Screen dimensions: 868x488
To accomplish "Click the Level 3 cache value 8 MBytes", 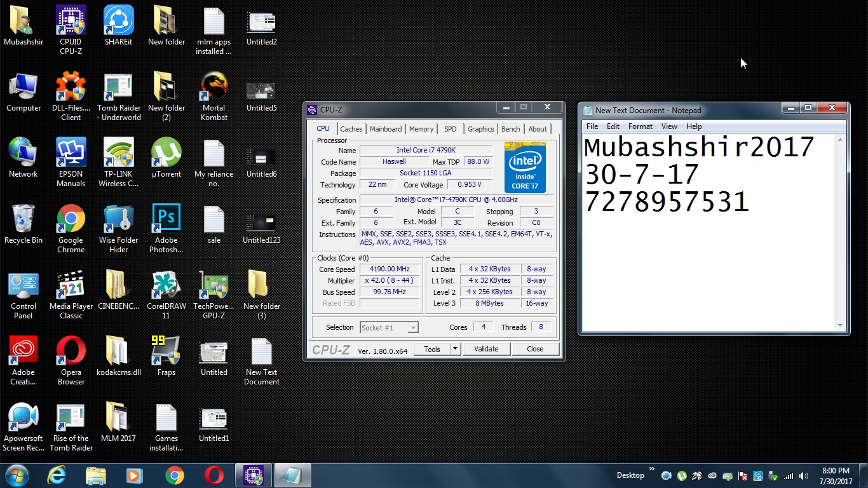I will 490,303.
